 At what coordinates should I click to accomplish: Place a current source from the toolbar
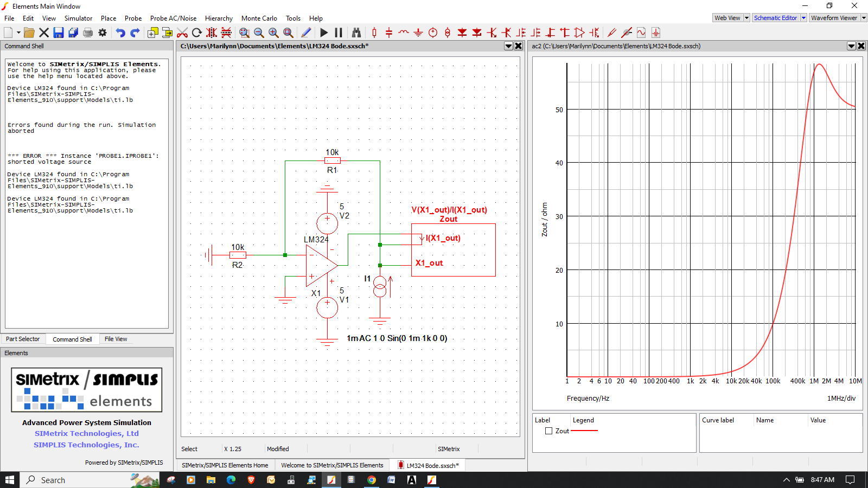click(x=448, y=33)
